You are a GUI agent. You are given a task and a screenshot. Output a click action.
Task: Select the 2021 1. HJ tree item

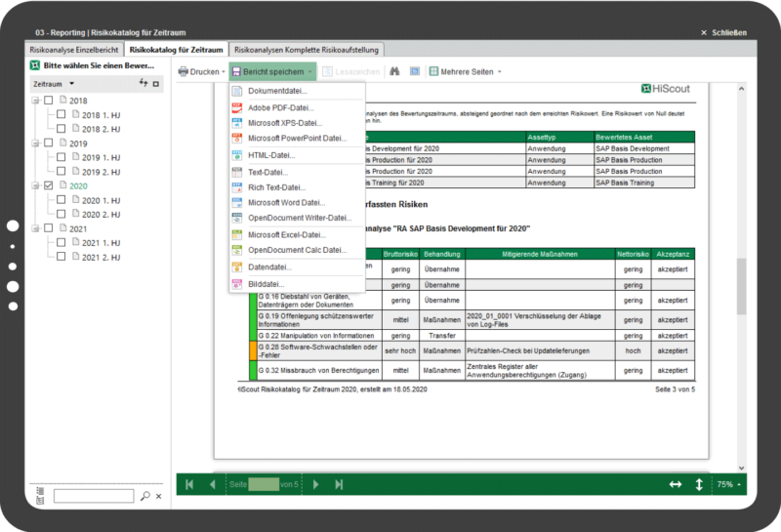click(x=101, y=243)
